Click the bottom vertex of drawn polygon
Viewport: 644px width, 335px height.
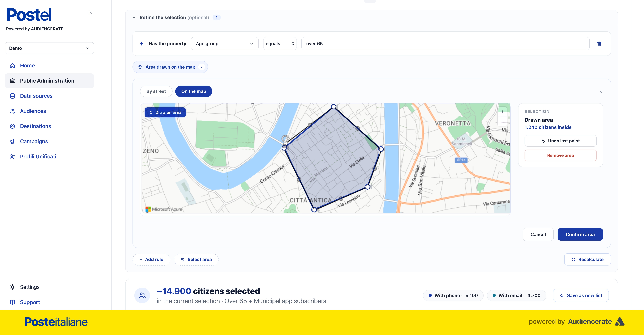pos(314,210)
